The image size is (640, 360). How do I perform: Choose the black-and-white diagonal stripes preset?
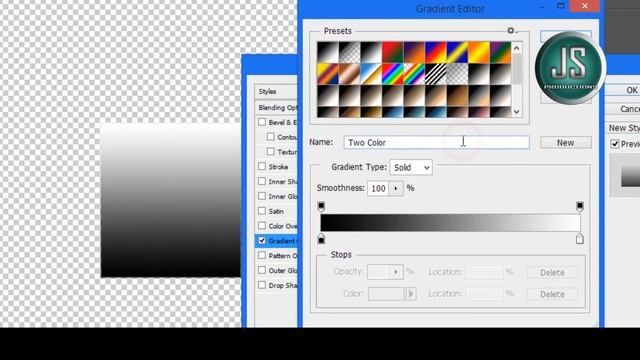436,74
